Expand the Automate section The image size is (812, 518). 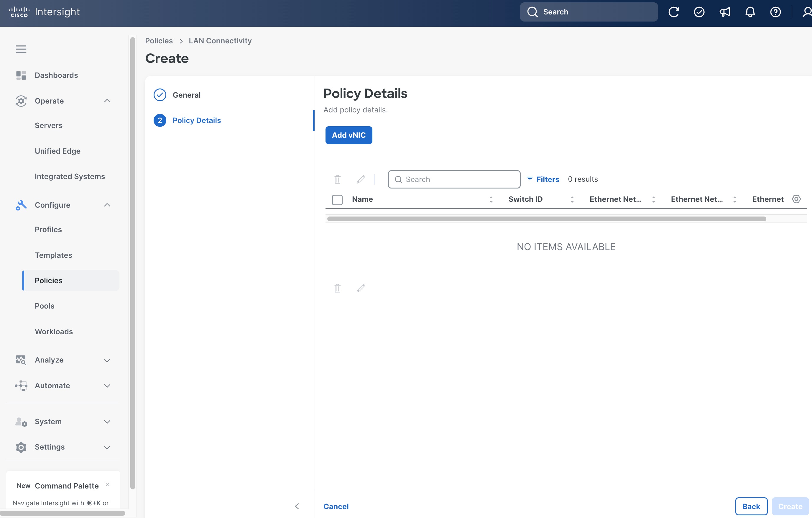click(107, 386)
